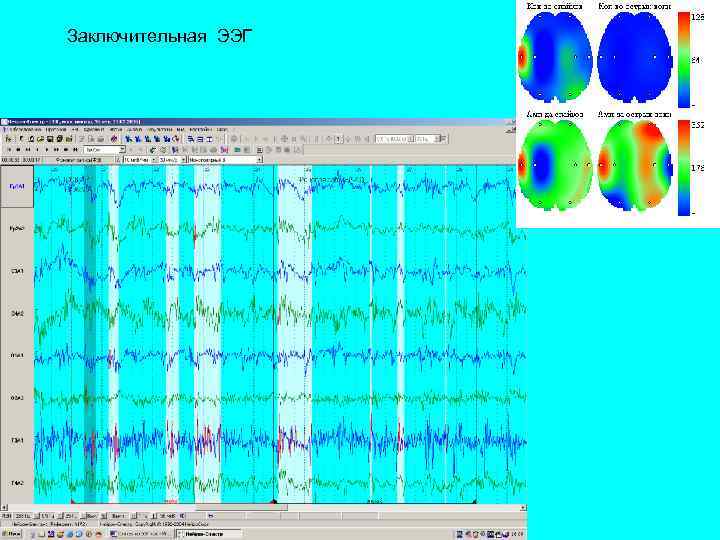Click the upper color scale bar labeled 125
This screenshot has height=540, width=720.
coord(684,60)
